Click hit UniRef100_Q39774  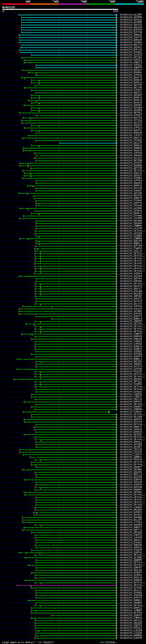coord(131,37)
